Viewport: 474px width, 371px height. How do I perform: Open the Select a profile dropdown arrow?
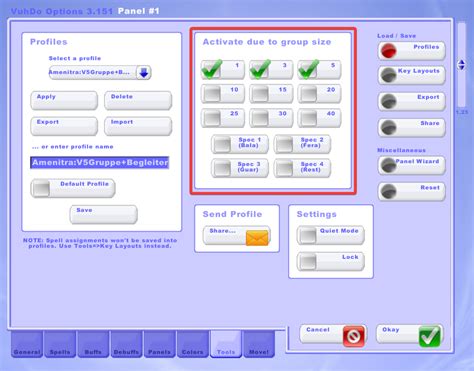144,72
